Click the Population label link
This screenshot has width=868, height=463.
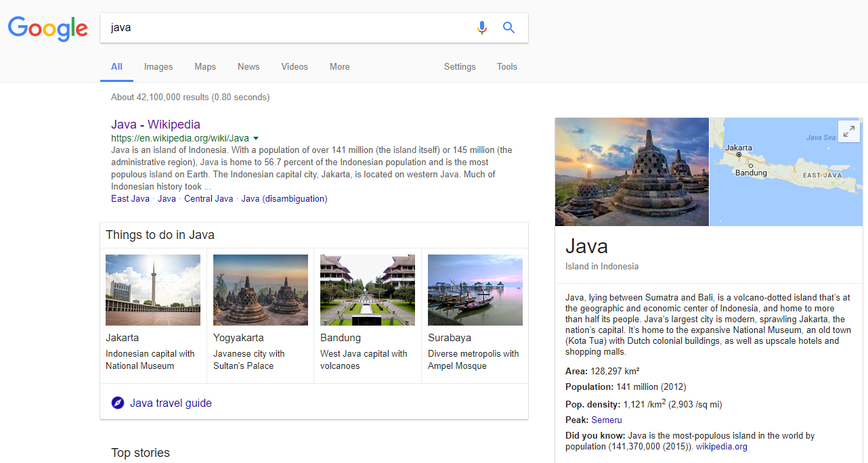[589, 387]
